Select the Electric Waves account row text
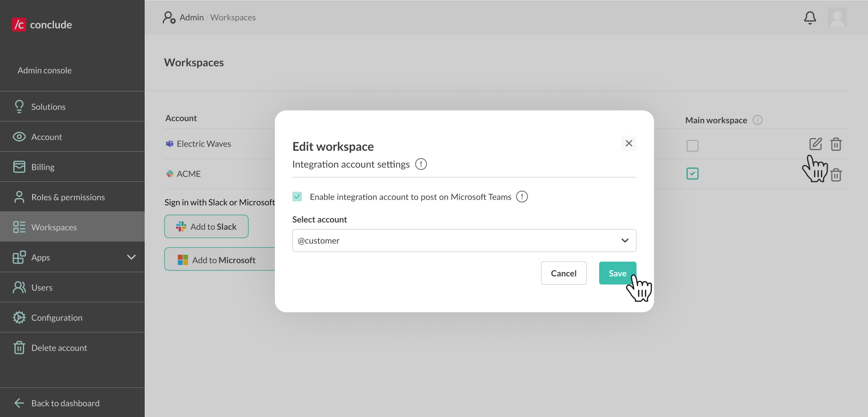This screenshot has height=417, width=868. coord(204,143)
